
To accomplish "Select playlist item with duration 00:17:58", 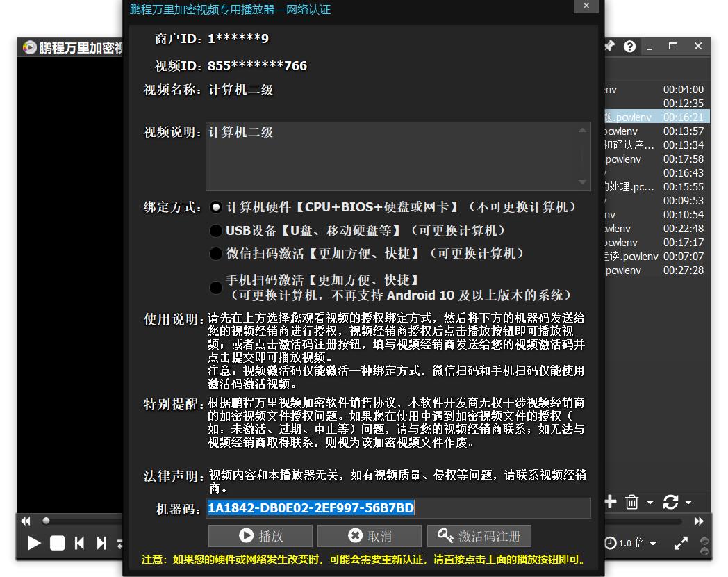I will [656, 159].
